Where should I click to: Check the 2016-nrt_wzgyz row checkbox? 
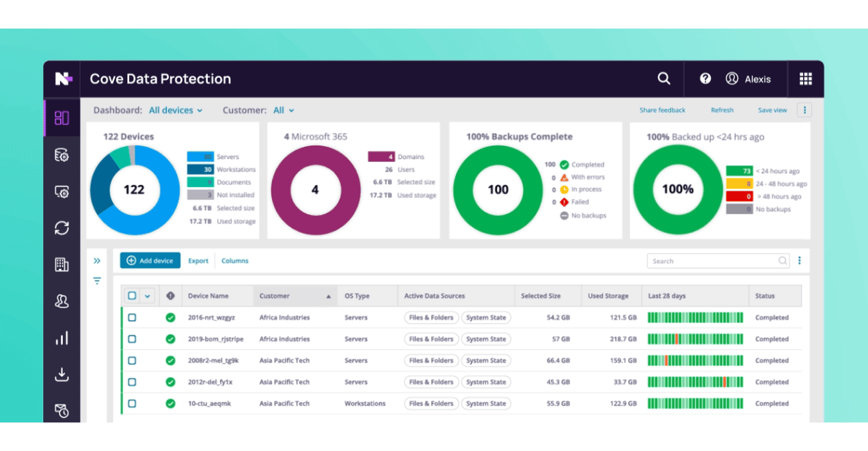point(132,318)
